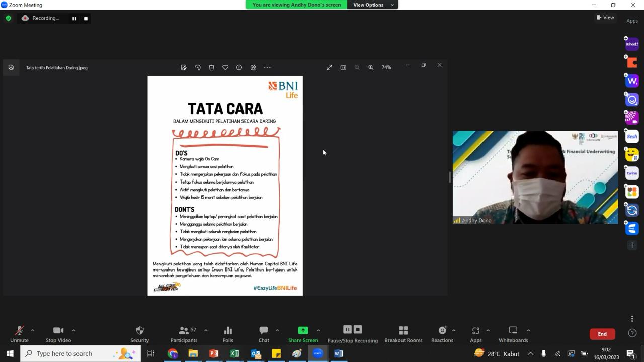The image size is (644, 362).
Task: Select Andhy Dono's video thumbnail
Action: pos(535,177)
